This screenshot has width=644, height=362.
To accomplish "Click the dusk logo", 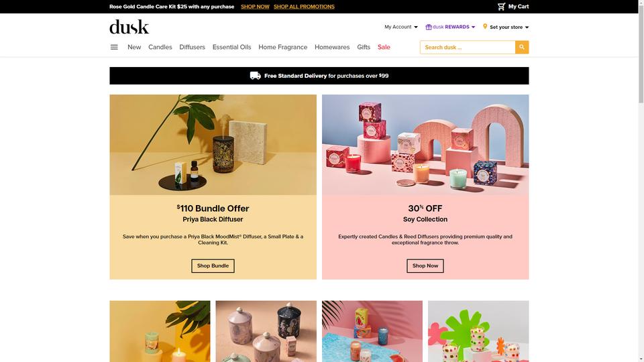I will click(x=129, y=27).
